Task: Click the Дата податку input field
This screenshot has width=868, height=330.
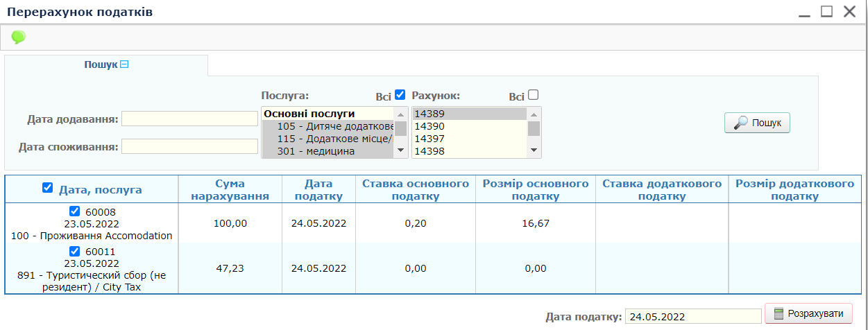Action: point(692,317)
